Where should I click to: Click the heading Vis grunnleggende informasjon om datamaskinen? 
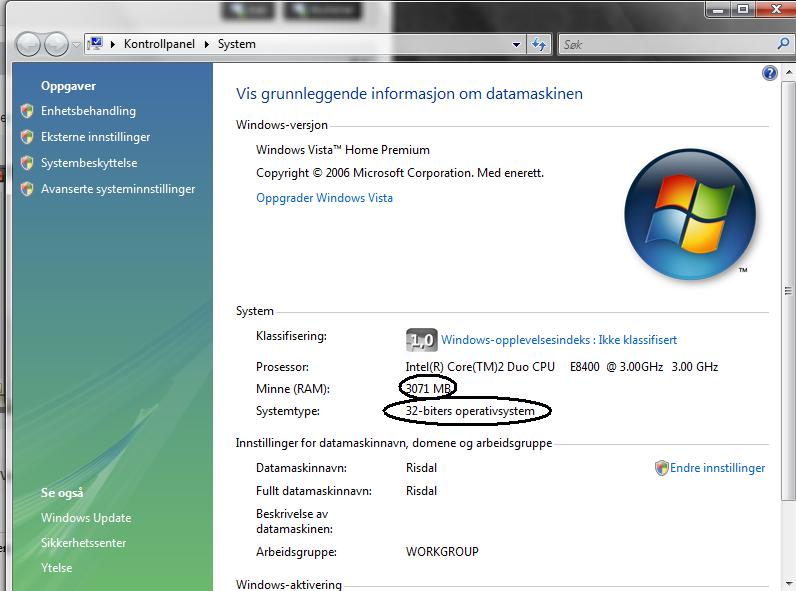409,94
